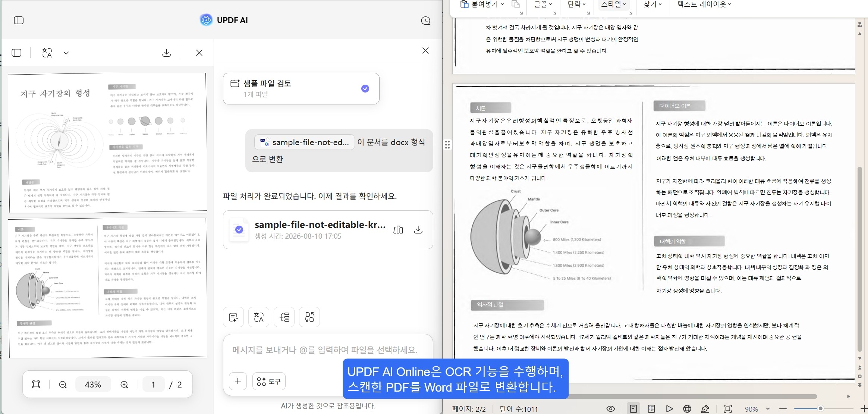Click next page double-arrow in Word
This screenshot has width=868, height=414.
tap(859, 385)
